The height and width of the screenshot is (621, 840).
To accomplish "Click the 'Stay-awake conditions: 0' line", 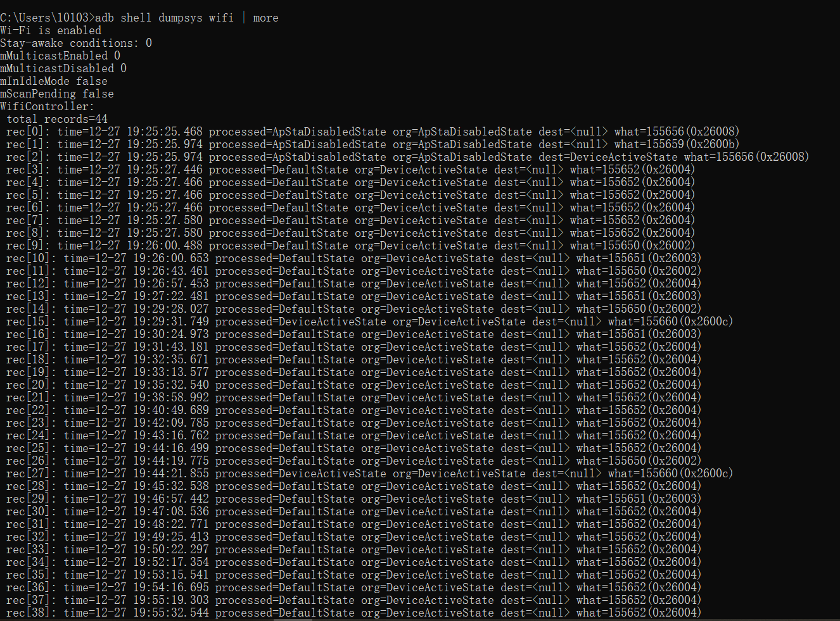I will coord(74,42).
